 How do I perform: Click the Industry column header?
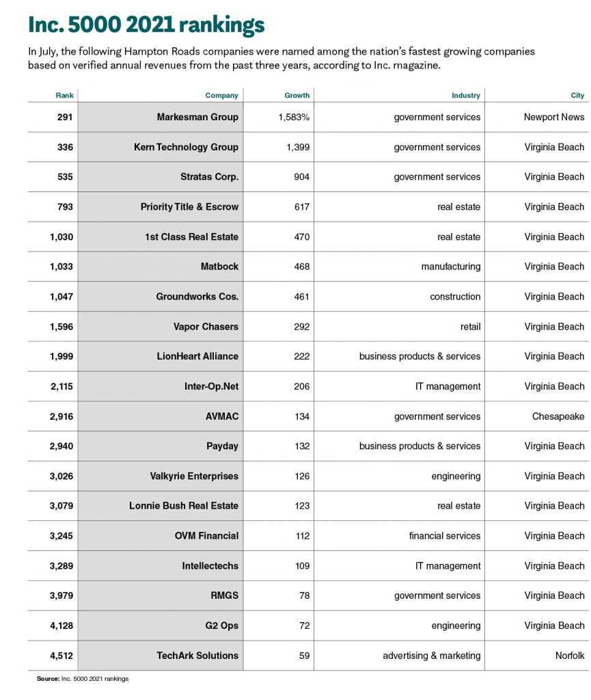pyautogui.click(x=466, y=95)
